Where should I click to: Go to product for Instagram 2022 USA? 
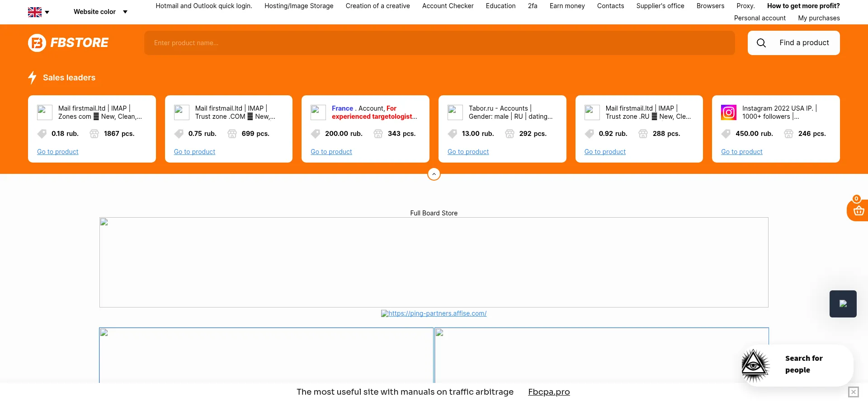[741, 152]
